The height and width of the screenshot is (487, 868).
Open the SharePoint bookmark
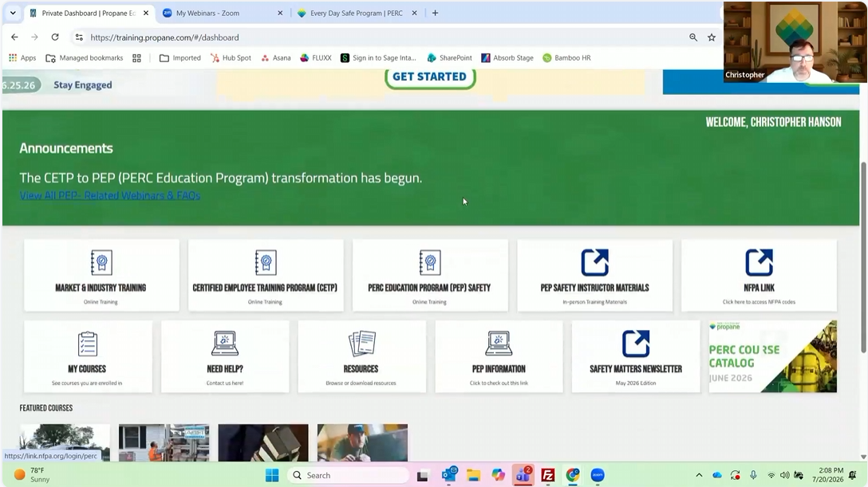[x=449, y=57]
